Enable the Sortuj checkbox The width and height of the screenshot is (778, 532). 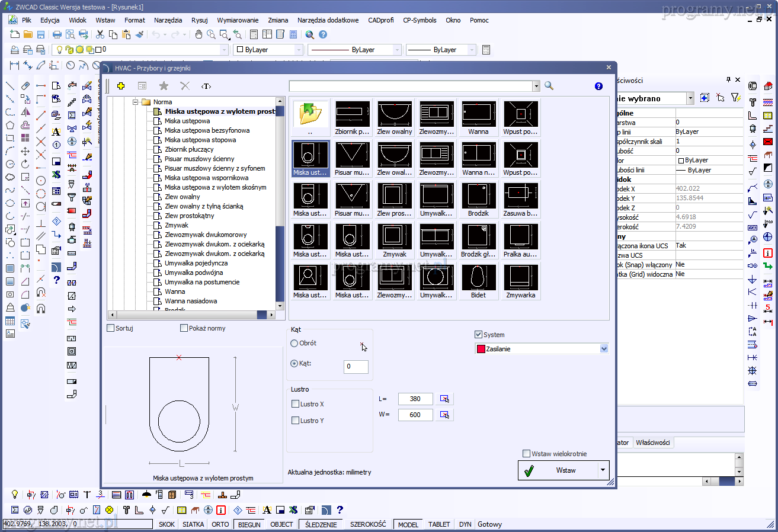(x=111, y=328)
